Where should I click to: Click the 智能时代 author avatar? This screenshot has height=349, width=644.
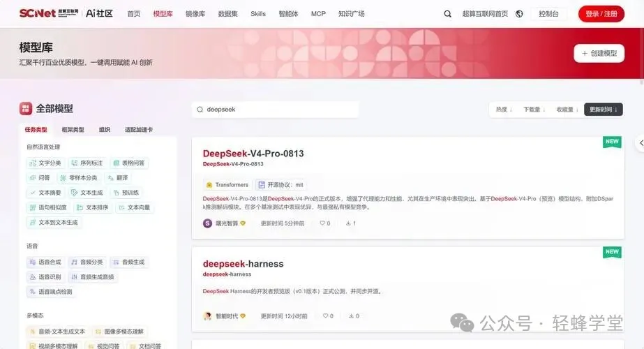[207, 316]
